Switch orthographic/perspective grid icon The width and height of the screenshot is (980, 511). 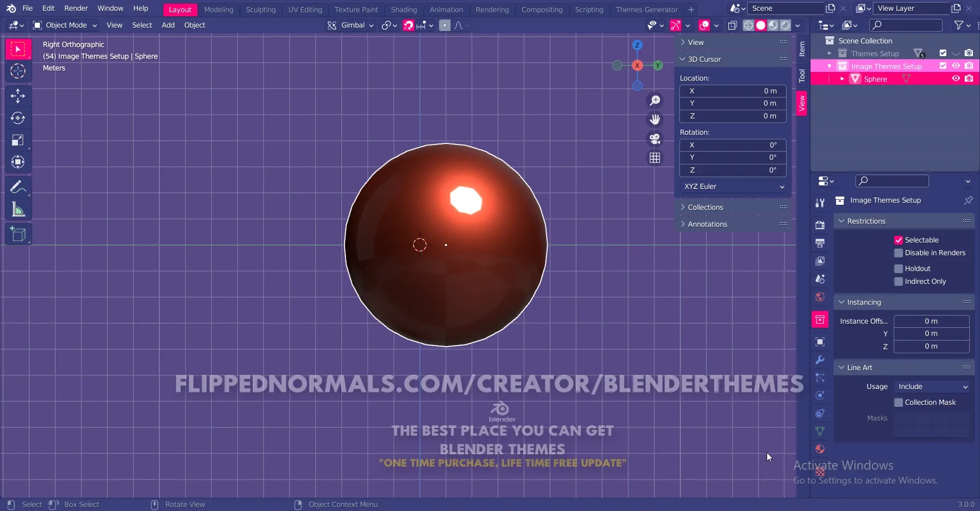point(655,158)
